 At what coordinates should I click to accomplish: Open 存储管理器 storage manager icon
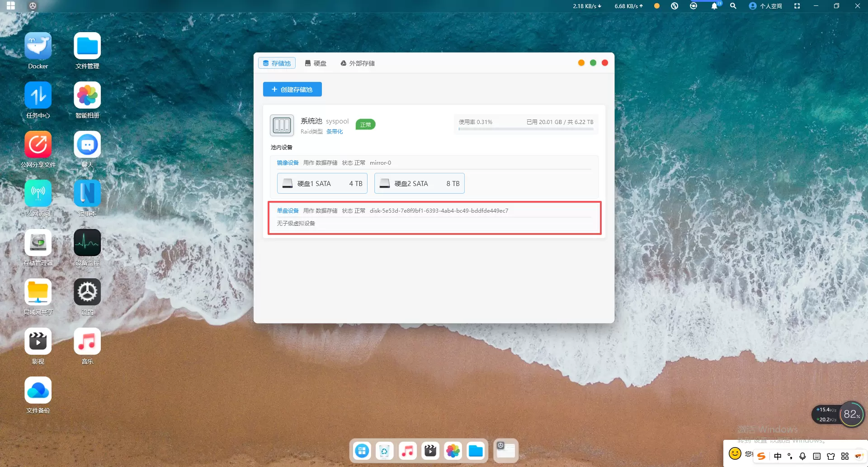(38, 243)
